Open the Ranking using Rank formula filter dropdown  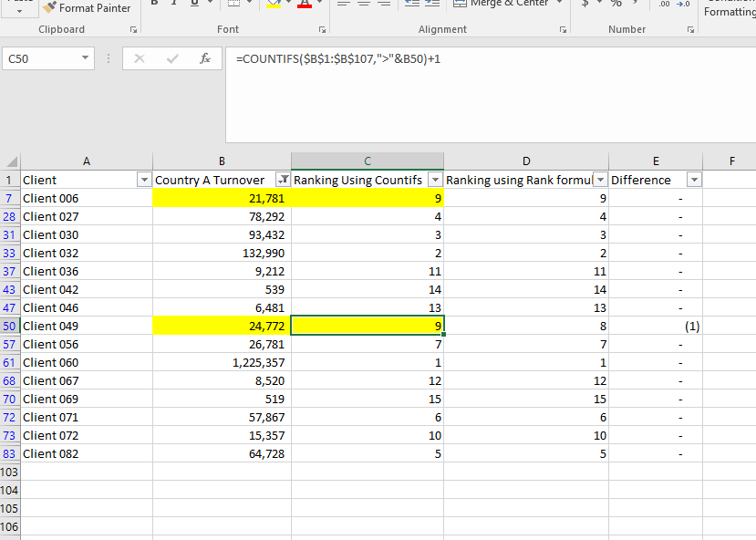(600, 181)
